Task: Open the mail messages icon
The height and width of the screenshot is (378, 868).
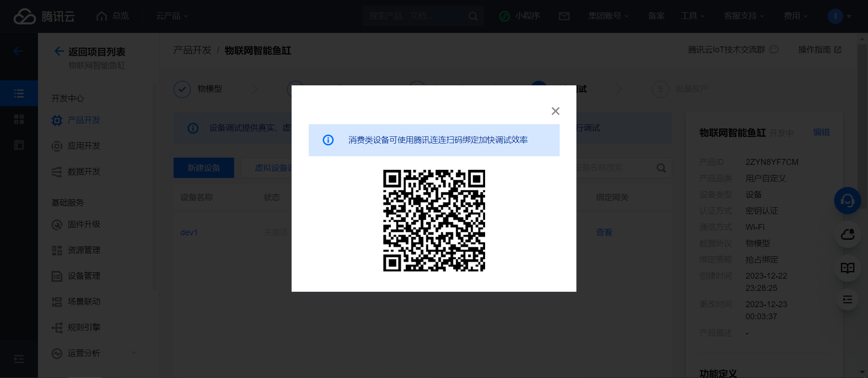Action: (564, 16)
